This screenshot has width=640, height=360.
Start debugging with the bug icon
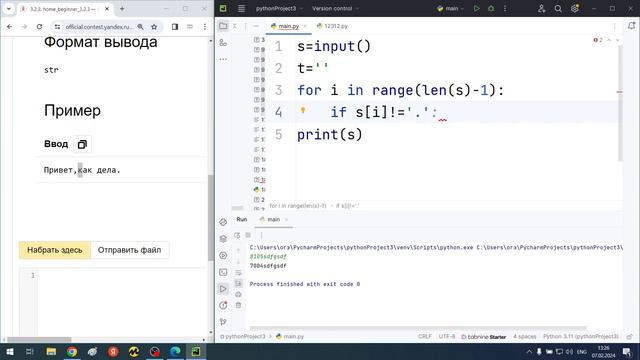point(491,8)
